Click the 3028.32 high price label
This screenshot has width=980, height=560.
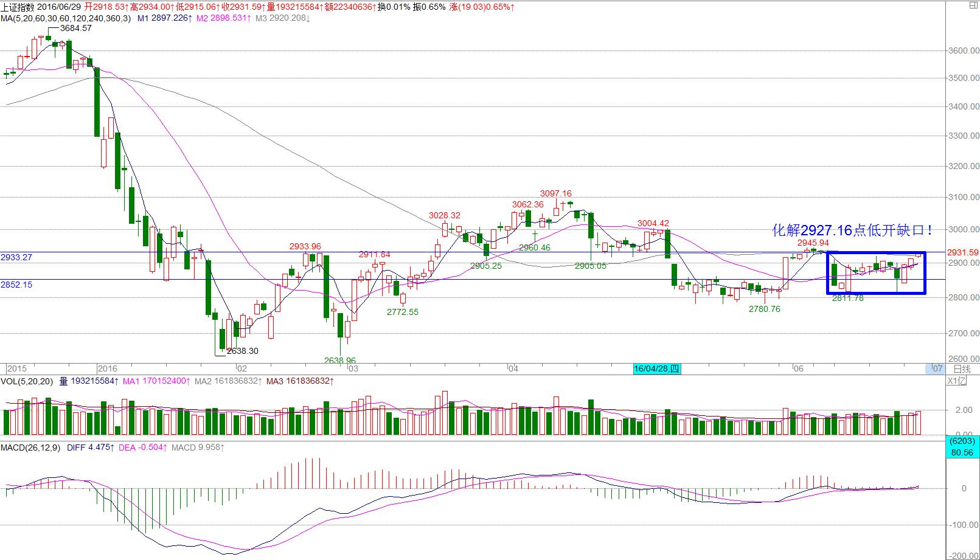445,215
